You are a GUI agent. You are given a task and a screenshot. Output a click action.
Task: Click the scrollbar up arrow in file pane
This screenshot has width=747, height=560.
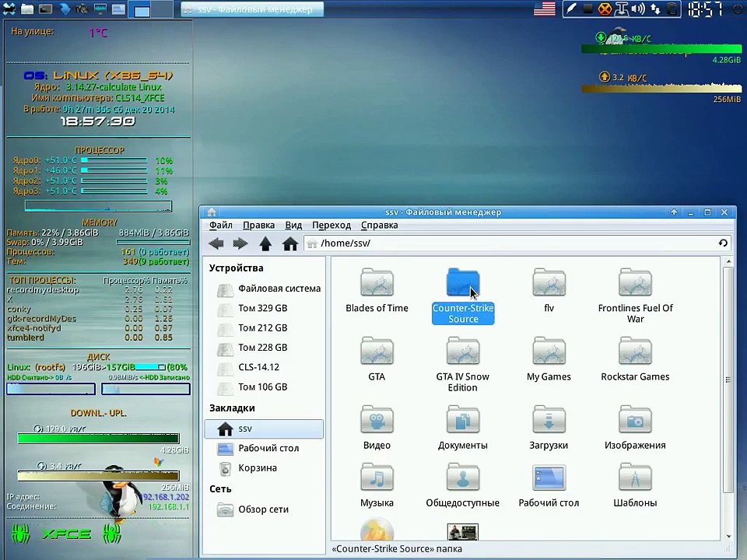(x=728, y=261)
